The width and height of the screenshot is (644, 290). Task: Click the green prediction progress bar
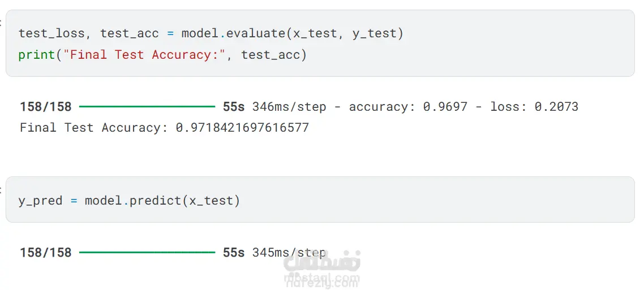(147, 252)
